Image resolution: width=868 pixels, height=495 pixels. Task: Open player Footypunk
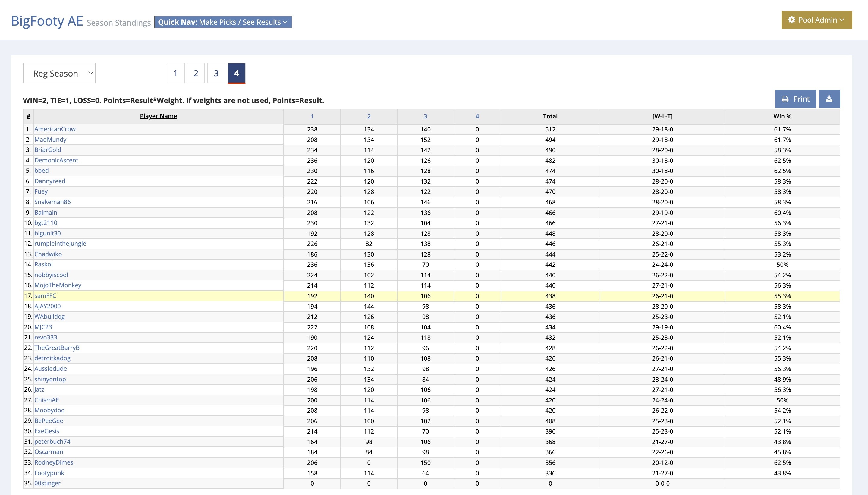click(49, 473)
